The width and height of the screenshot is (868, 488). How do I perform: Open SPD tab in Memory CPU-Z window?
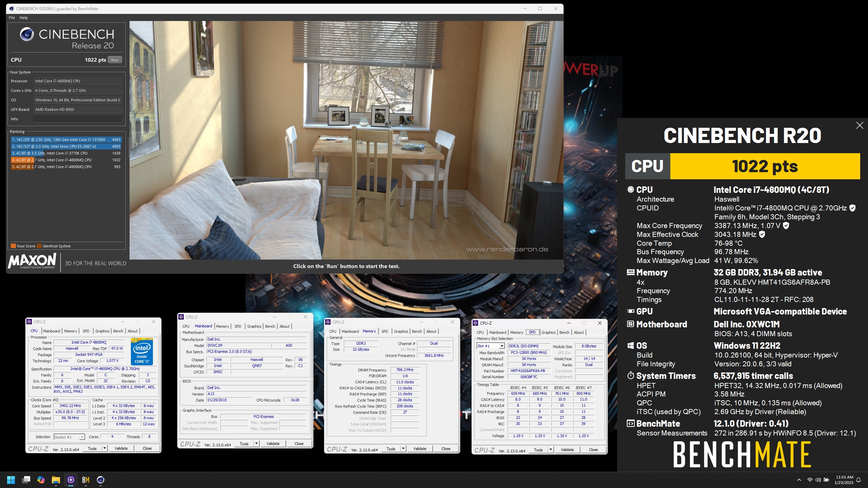pyautogui.click(x=385, y=331)
